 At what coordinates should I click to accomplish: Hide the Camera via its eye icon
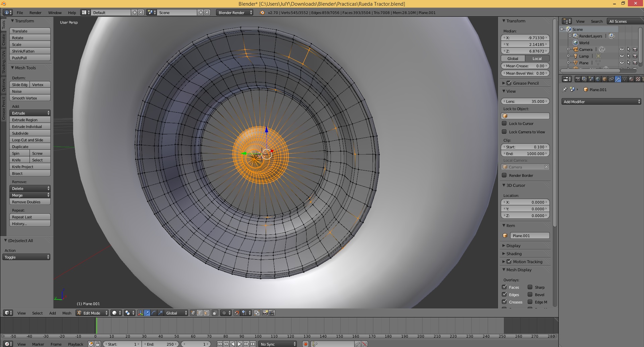click(622, 49)
